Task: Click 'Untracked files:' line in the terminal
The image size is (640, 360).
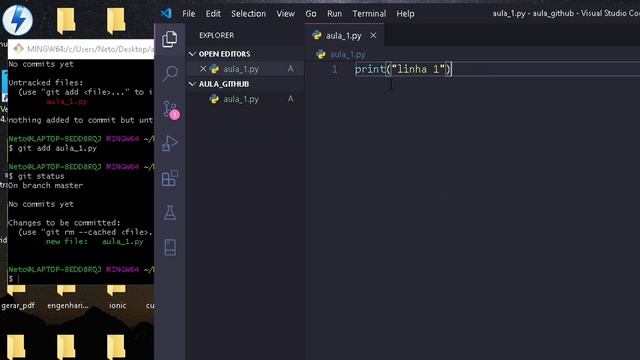Action: pyautogui.click(x=46, y=82)
